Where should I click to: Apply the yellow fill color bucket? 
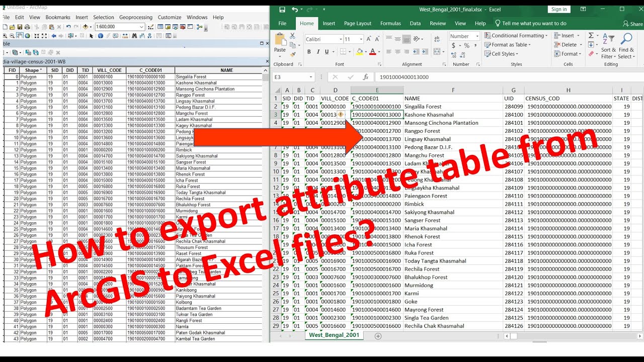point(359,52)
